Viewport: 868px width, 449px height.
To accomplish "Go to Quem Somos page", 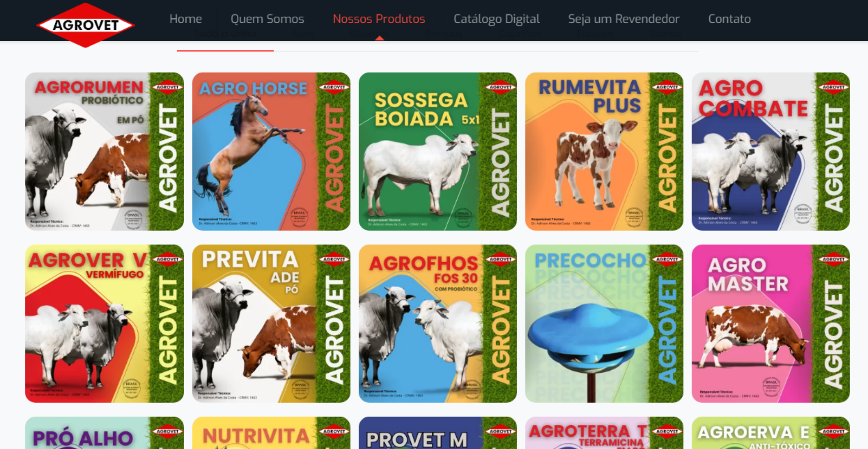I will (267, 19).
